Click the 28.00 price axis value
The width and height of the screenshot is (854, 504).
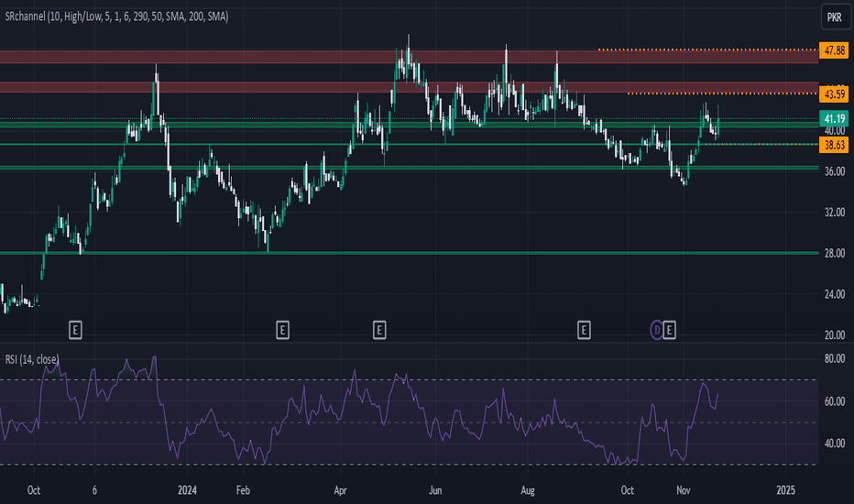pos(835,253)
